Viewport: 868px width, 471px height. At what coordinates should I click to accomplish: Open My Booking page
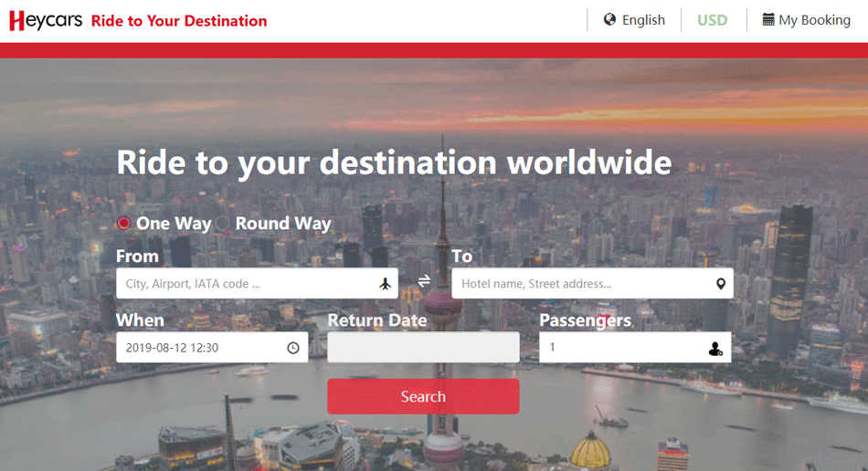point(806,20)
